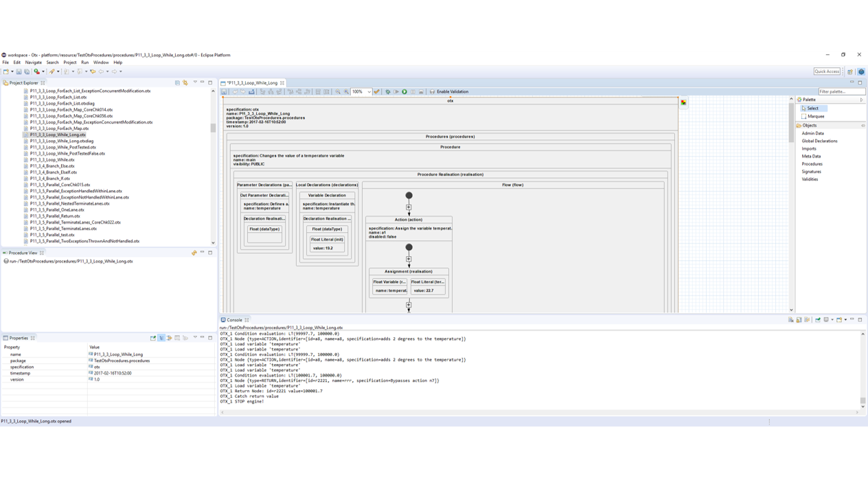Click the Filter palette input field

click(841, 91)
